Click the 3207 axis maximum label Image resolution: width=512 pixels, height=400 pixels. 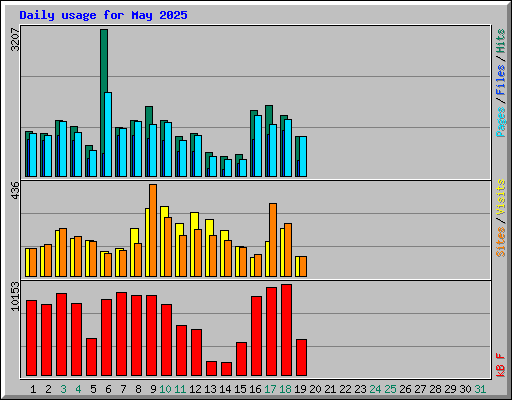15,40
